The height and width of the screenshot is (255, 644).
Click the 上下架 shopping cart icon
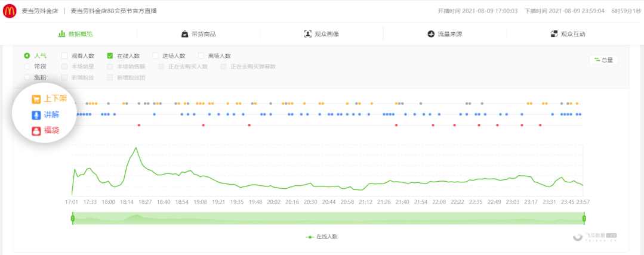click(x=36, y=99)
